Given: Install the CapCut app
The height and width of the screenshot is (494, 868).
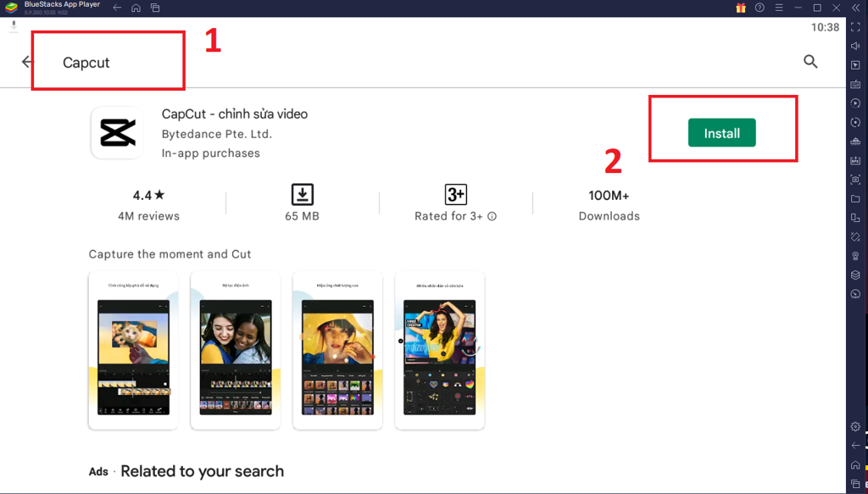Looking at the screenshot, I should (x=722, y=133).
